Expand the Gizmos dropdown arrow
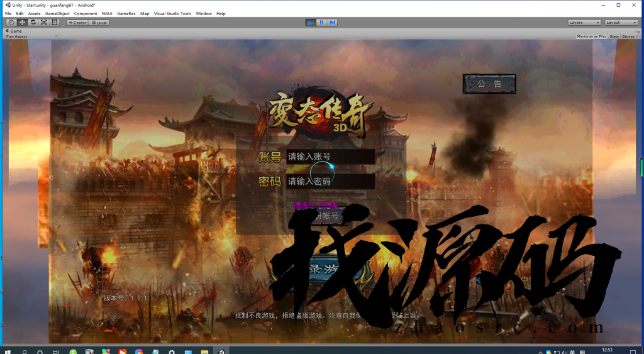The image size is (644, 354). (638, 36)
